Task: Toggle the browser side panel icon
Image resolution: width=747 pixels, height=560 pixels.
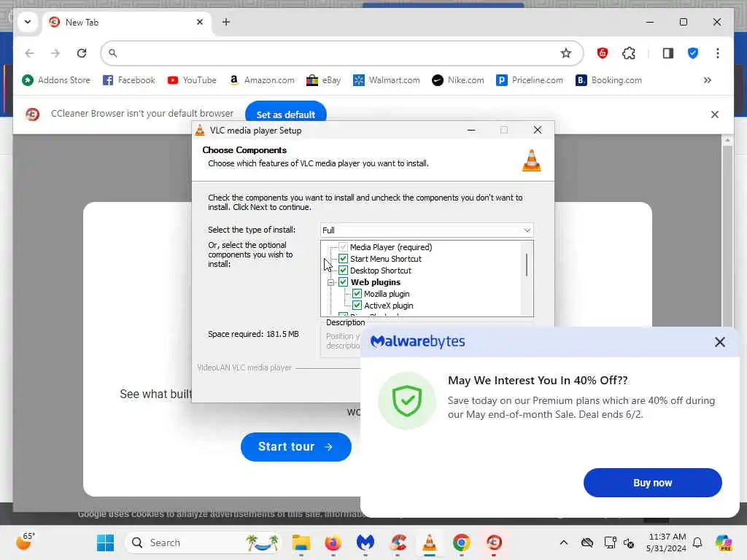Action: pos(668,52)
